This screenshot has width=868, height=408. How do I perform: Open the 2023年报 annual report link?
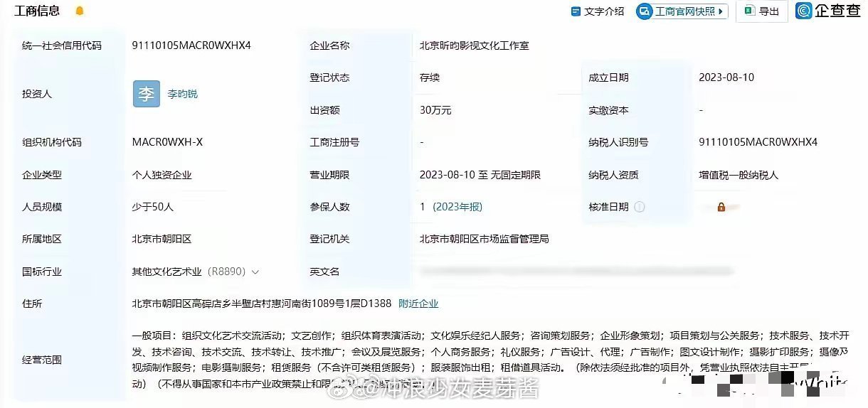point(457,207)
